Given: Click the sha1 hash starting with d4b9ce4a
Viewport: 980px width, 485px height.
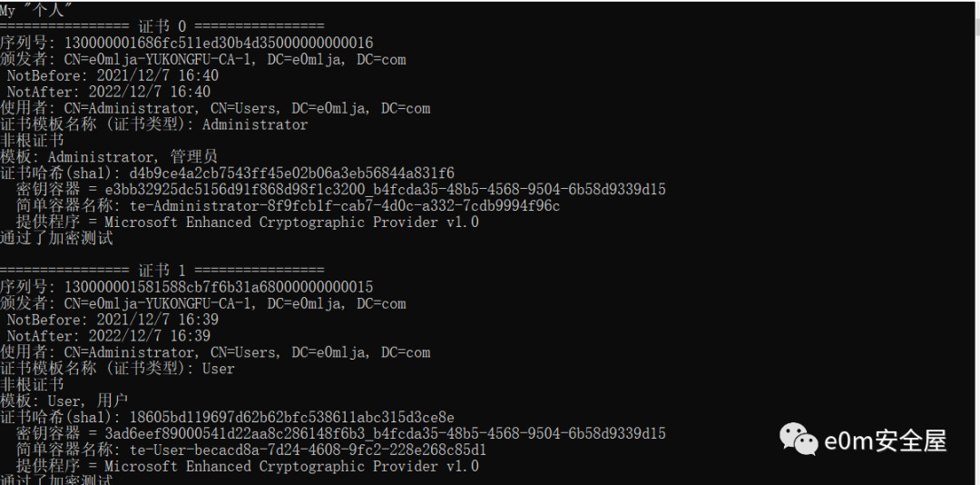Looking at the screenshot, I should click(292, 173).
